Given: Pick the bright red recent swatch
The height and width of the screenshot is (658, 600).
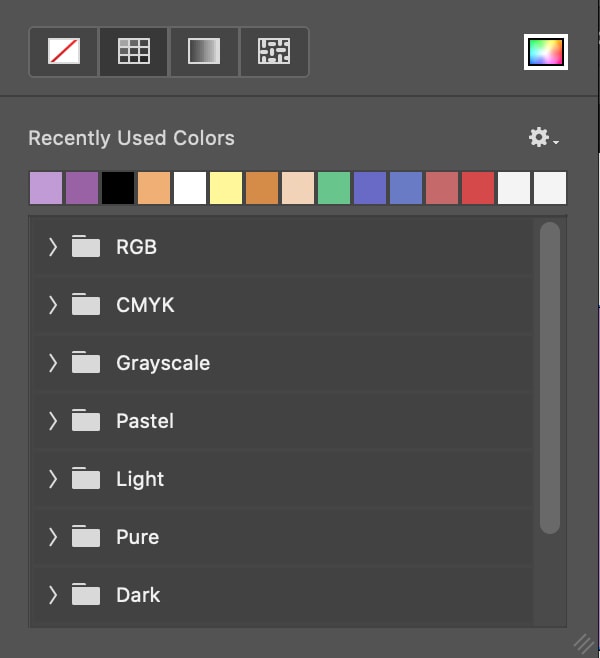Looking at the screenshot, I should [478, 188].
